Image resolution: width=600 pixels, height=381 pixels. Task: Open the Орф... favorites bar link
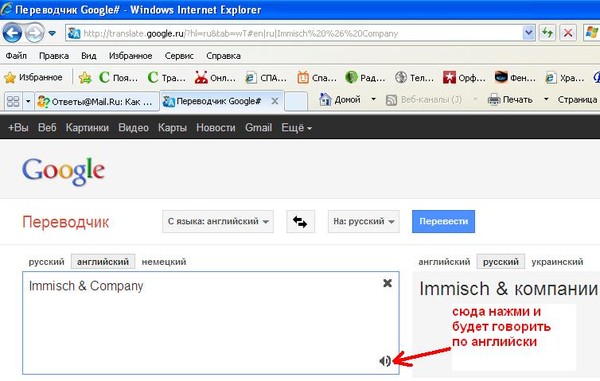[464, 78]
